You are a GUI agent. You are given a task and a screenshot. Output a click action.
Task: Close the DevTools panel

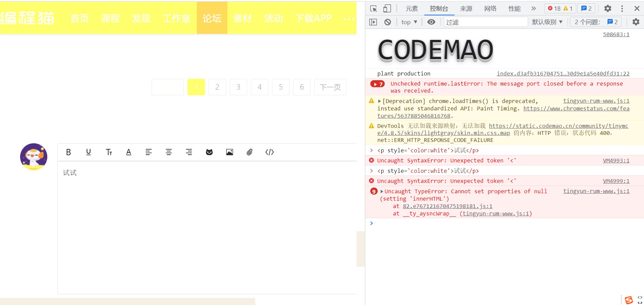click(637, 9)
